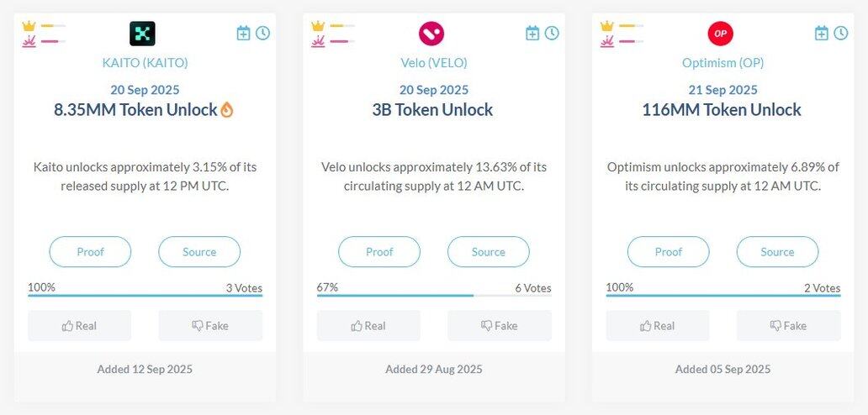Click the KAITO coin logo icon
This screenshot has width=868, height=415.
142,33
